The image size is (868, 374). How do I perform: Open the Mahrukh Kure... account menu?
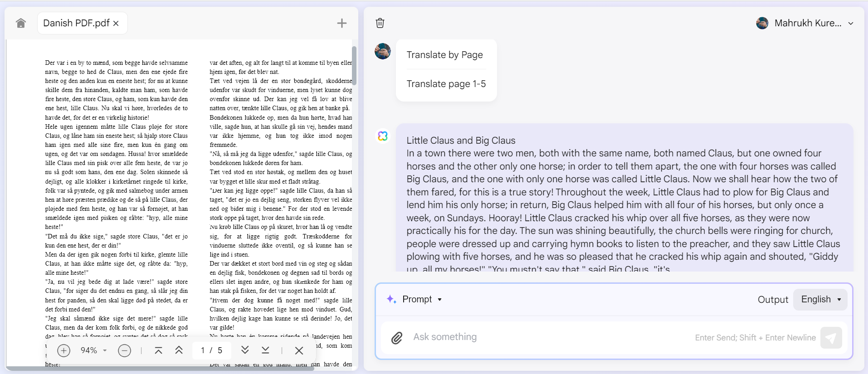tap(805, 23)
